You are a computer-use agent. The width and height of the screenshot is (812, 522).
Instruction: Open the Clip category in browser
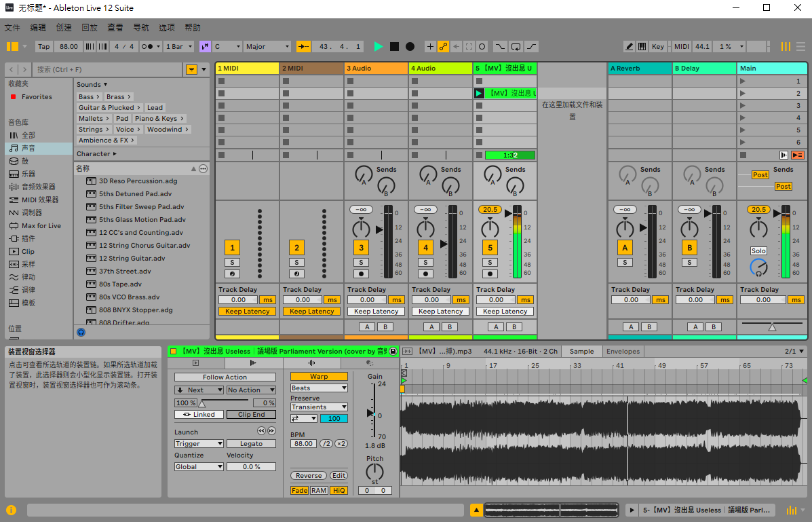point(28,251)
